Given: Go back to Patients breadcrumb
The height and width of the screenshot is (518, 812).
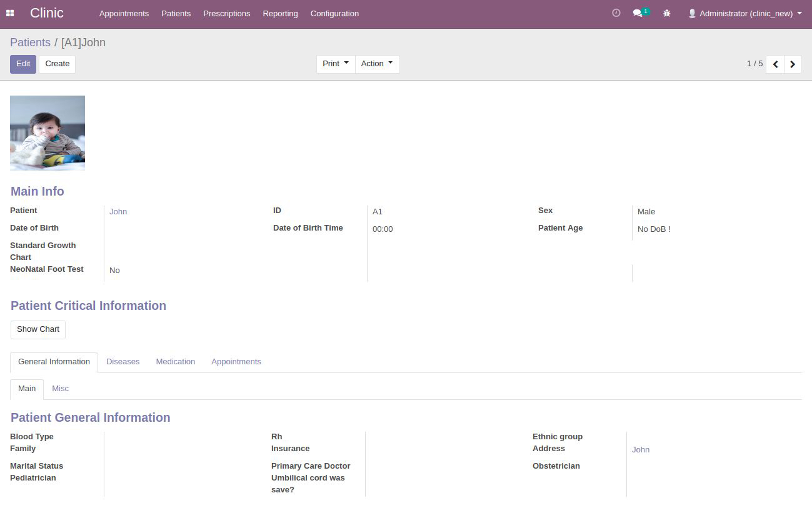Looking at the screenshot, I should pyautogui.click(x=30, y=42).
